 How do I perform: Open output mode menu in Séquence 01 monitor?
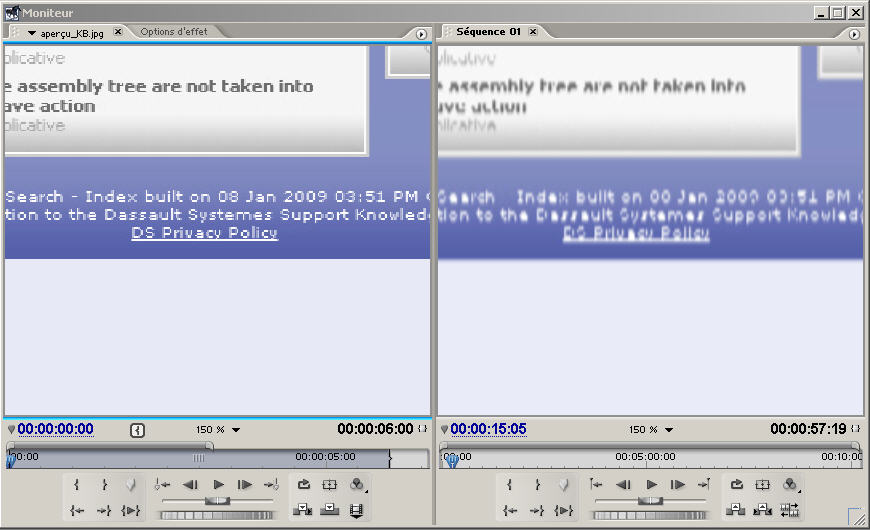[790, 485]
